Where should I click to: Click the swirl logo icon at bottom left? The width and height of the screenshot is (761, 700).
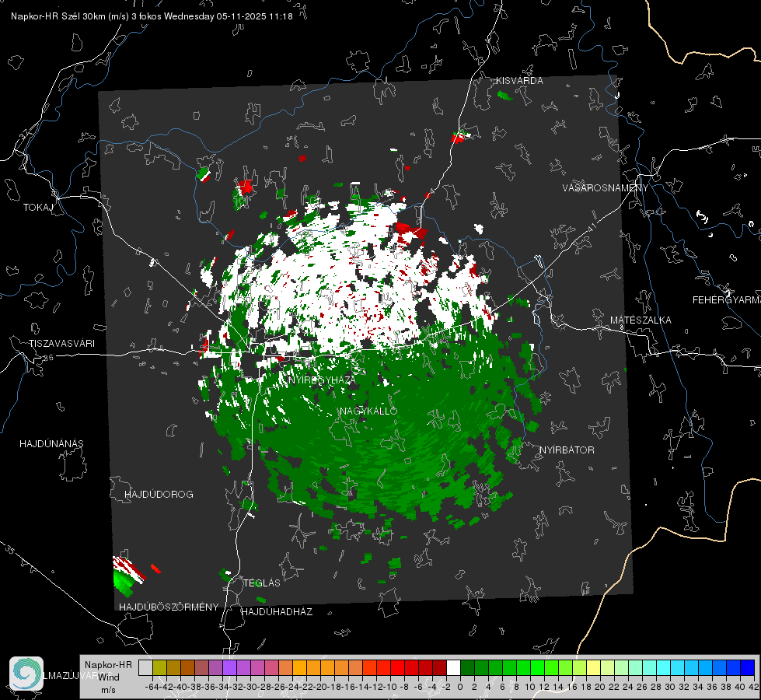point(26,674)
